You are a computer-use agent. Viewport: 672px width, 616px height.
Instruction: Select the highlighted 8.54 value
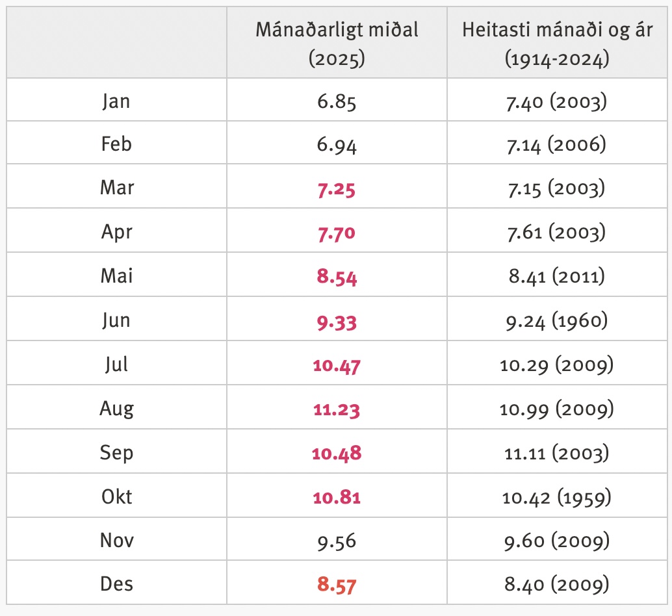point(337,277)
